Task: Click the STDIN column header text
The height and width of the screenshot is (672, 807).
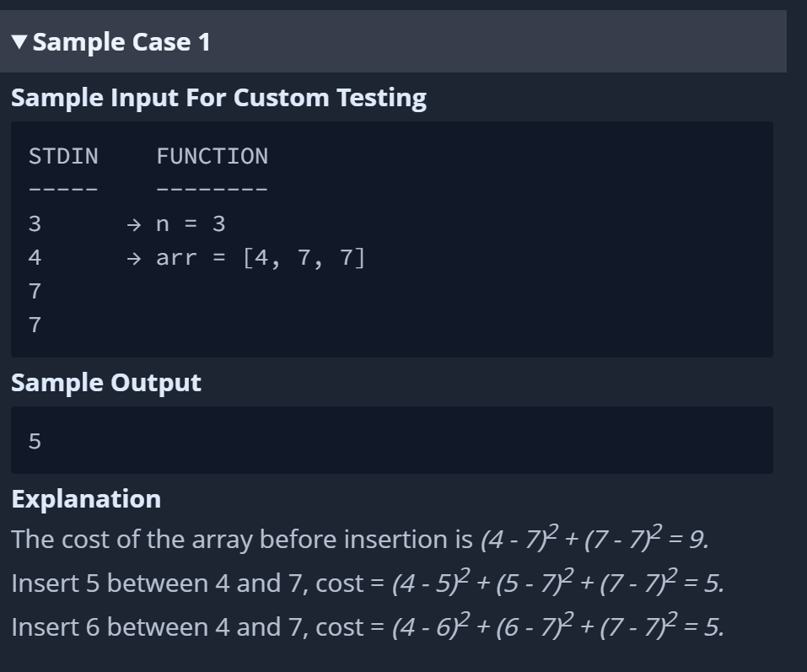Action: pos(63,157)
